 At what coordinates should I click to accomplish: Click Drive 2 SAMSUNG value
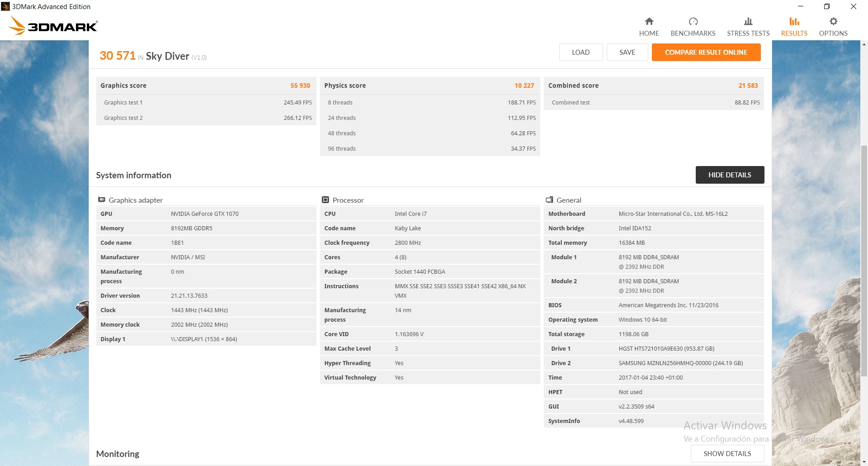tap(681, 363)
